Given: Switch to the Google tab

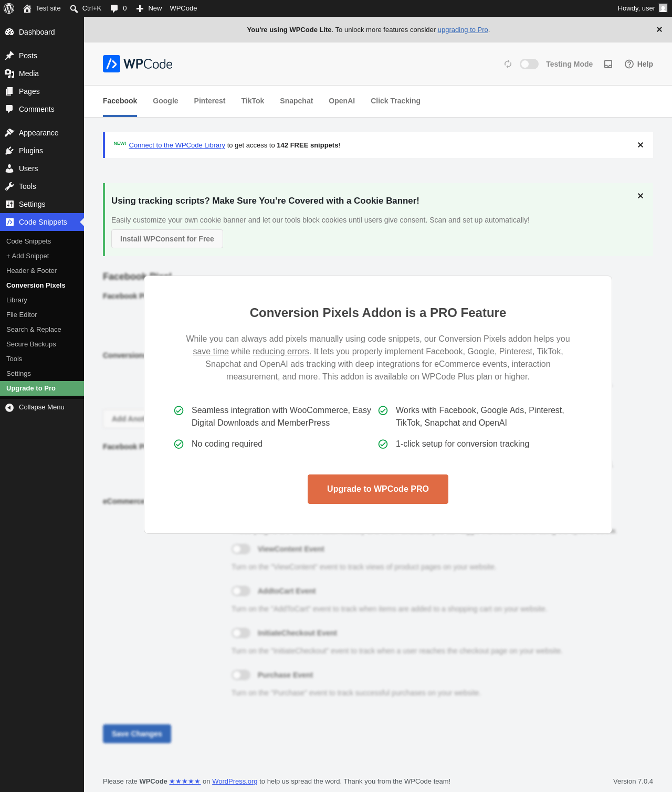Looking at the screenshot, I should coord(165,101).
